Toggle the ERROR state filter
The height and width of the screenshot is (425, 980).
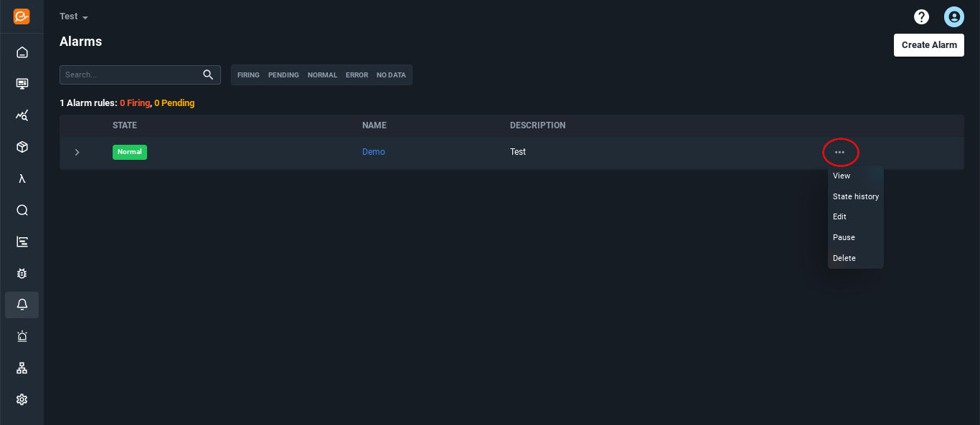[357, 75]
